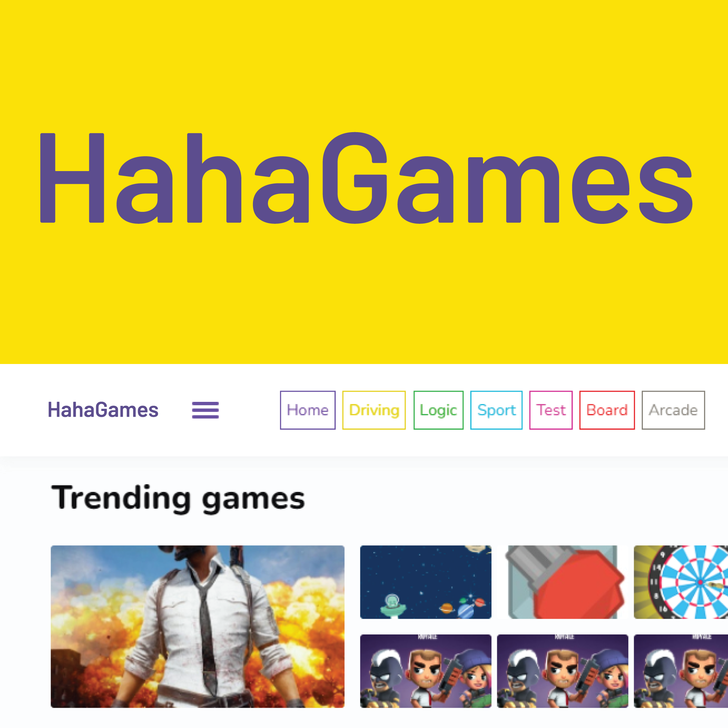The image size is (728, 728).
Task: Go to the Home tab
Action: [x=308, y=410]
